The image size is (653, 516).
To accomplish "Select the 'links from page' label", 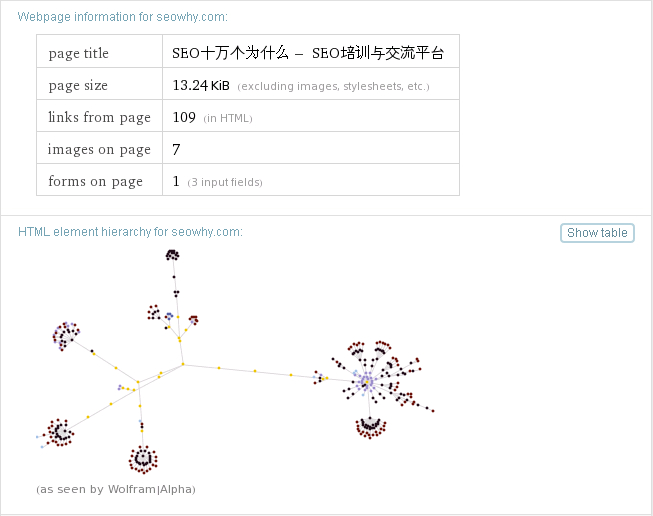I will (x=99, y=117).
